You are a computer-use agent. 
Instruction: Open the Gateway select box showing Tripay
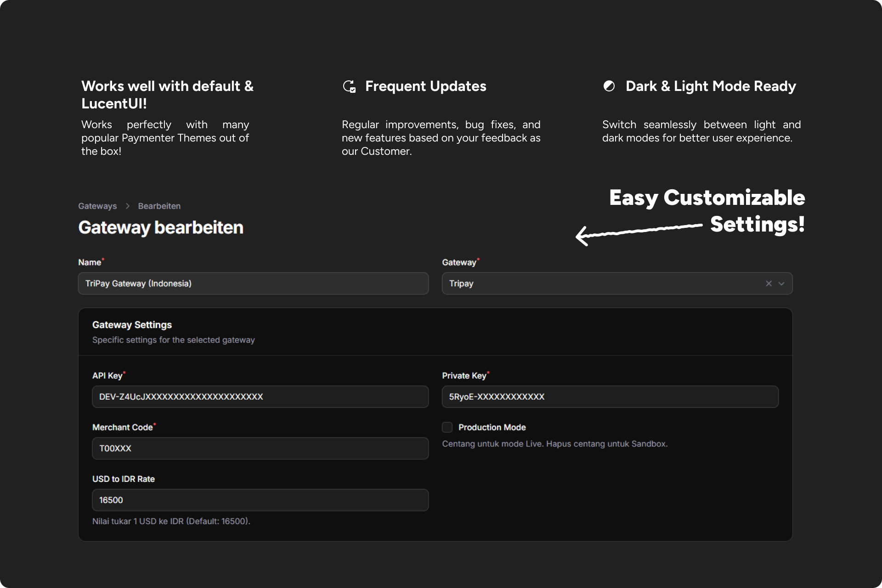pyautogui.click(x=597, y=283)
